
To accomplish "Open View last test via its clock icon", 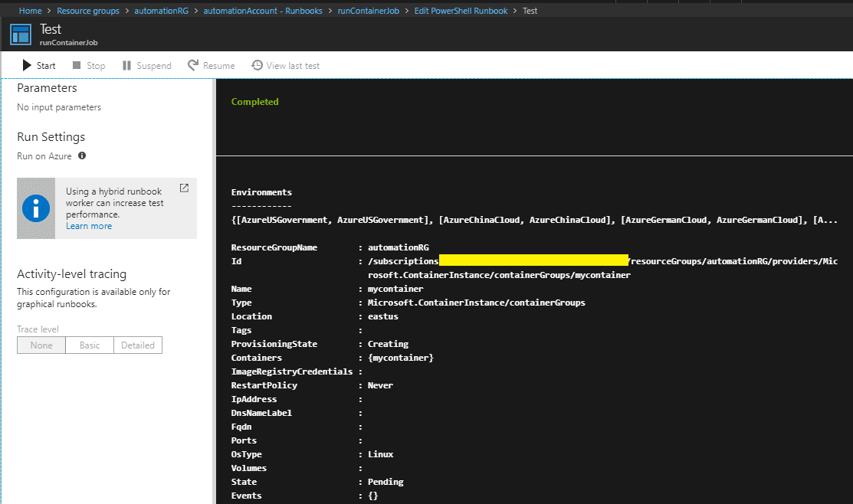I will (x=257, y=65).
